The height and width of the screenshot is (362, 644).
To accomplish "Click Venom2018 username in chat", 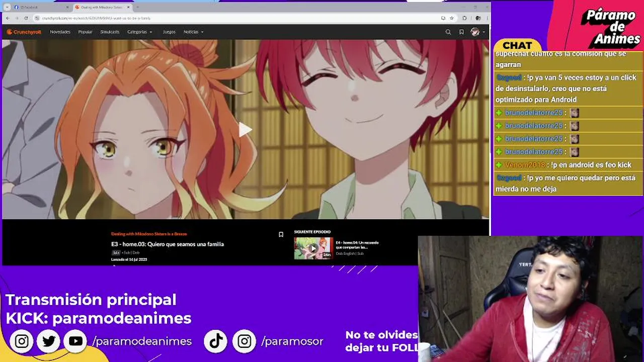I will (525, 165).
